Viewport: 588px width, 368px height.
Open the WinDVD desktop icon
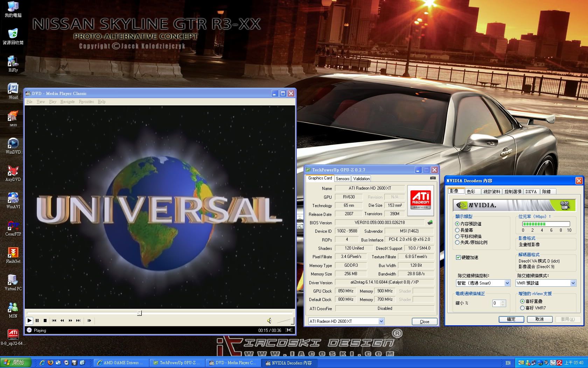13,144
